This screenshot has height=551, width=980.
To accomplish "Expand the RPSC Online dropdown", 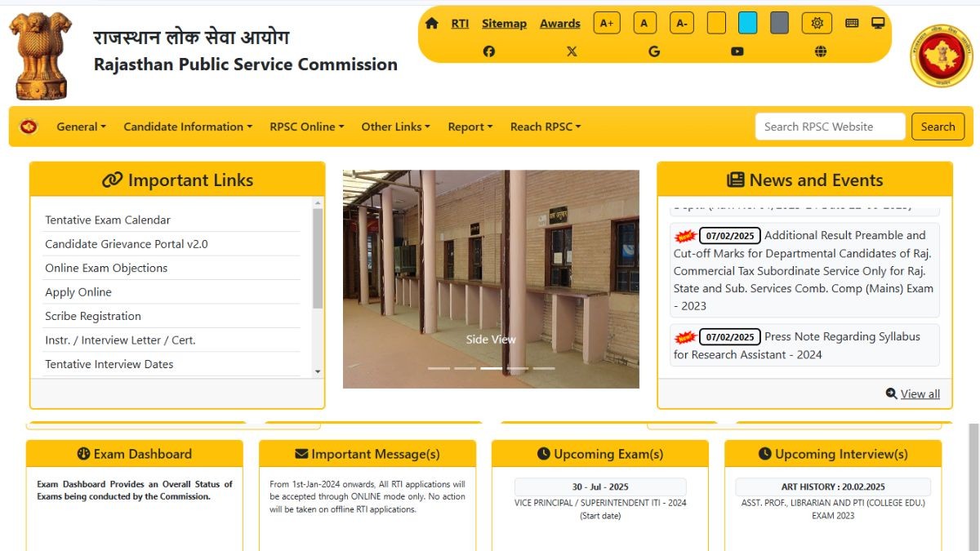I will click(307, 127).
